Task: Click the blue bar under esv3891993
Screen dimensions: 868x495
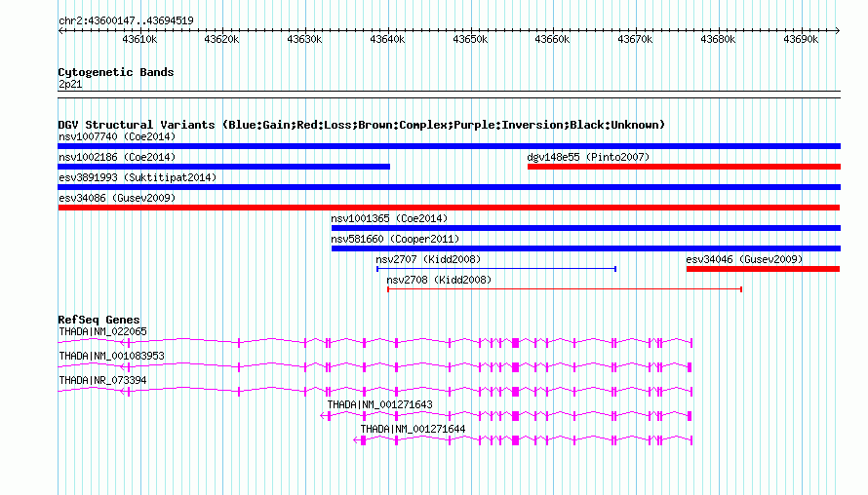Action: point(449,187)
